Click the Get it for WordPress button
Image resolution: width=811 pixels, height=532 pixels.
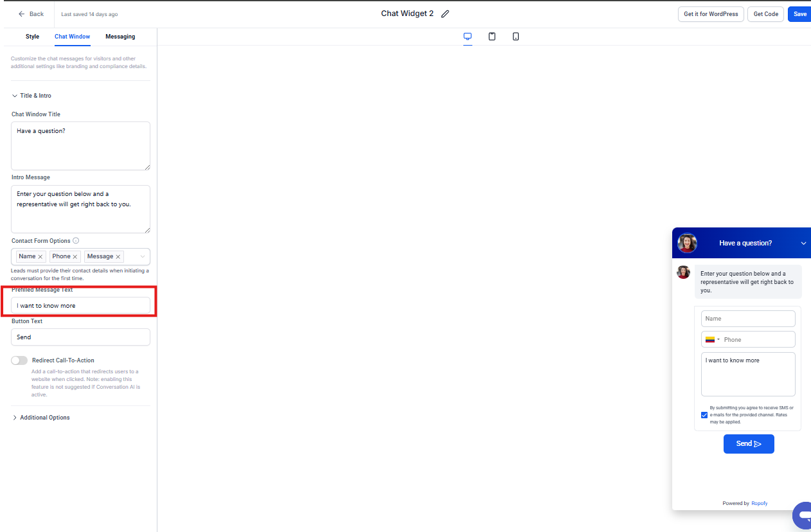pyautogui.click(x=711, y=14)
